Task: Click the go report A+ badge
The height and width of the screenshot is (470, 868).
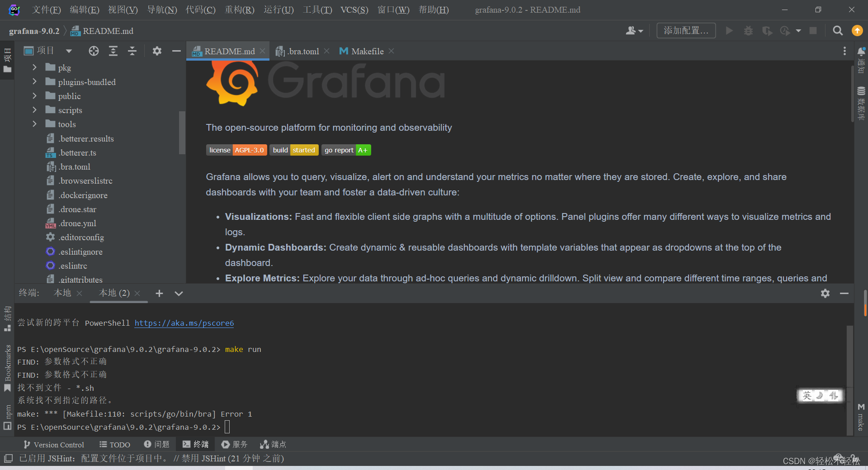Action: [346, 150]
